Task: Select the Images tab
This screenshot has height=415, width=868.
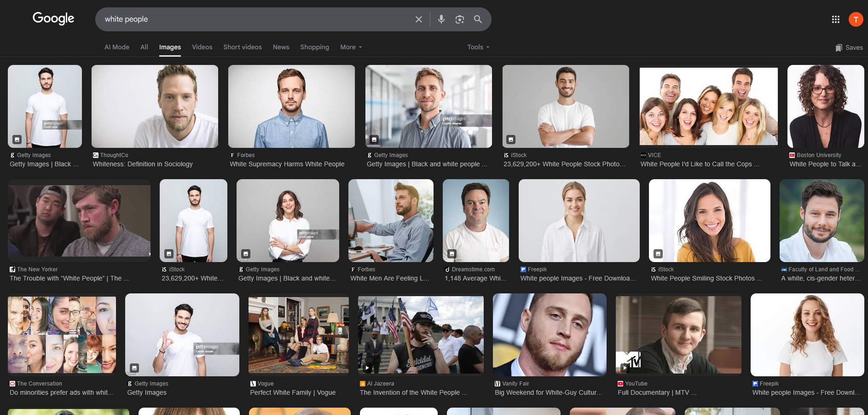Action: [170, 47]
